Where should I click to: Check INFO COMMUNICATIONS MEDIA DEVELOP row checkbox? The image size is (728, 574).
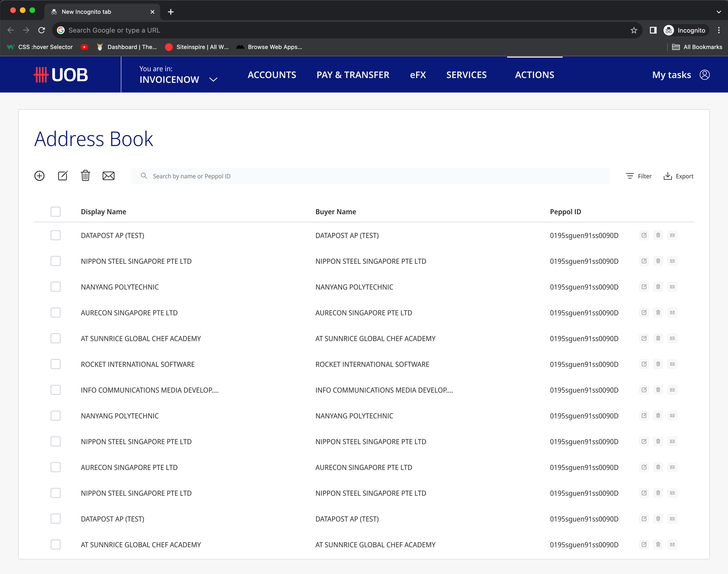tap(56, 390)
